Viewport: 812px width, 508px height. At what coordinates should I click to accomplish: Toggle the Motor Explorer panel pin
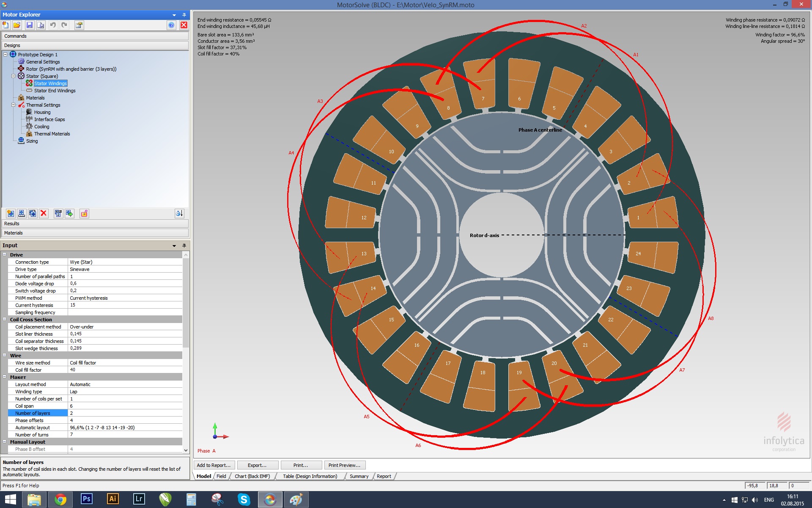[x=184, y=15]
